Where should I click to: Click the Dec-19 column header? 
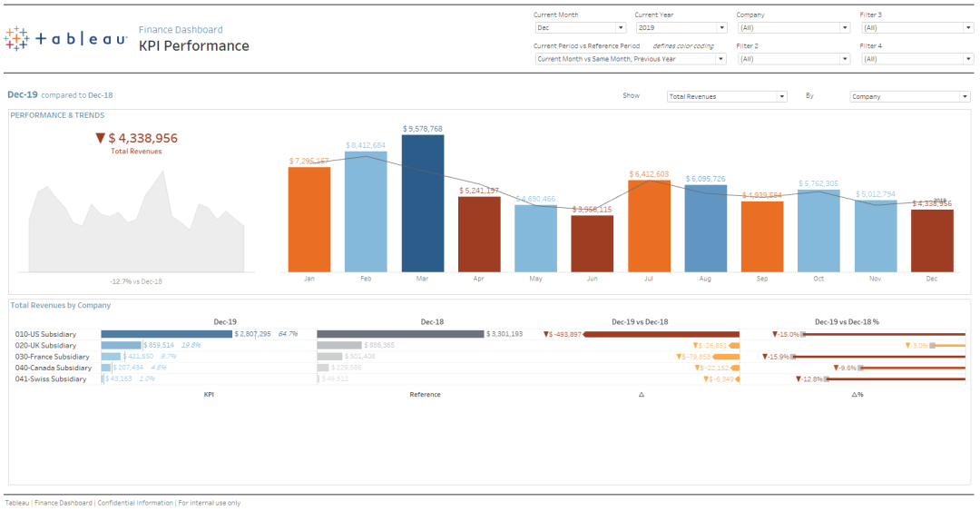point(225,322)
